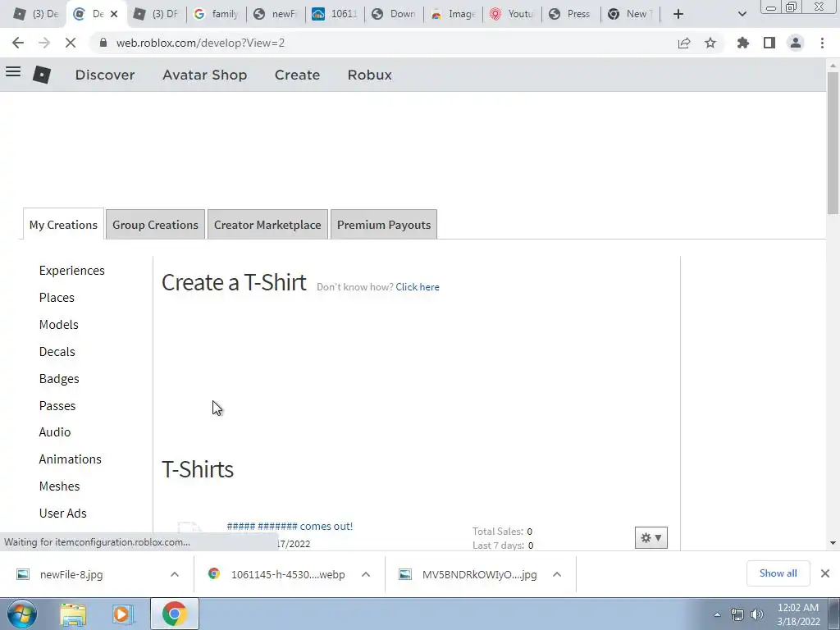Stop page loading with the X icon
Image resolution: width=840 pixels, height=630 pixels.
(x=71, y=43)
